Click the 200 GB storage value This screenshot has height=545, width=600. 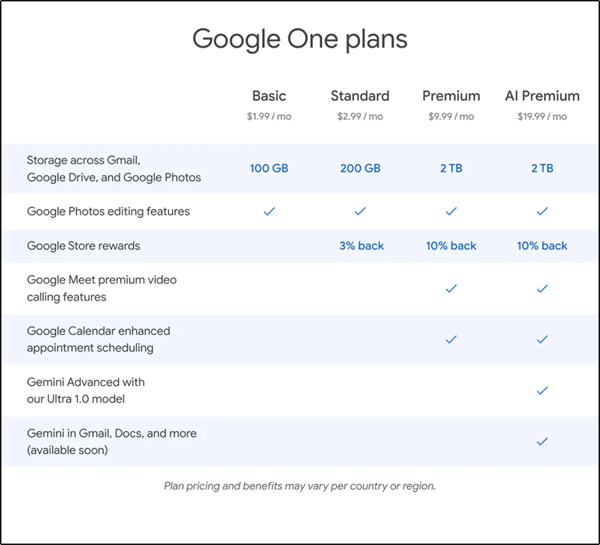[360, 169]
